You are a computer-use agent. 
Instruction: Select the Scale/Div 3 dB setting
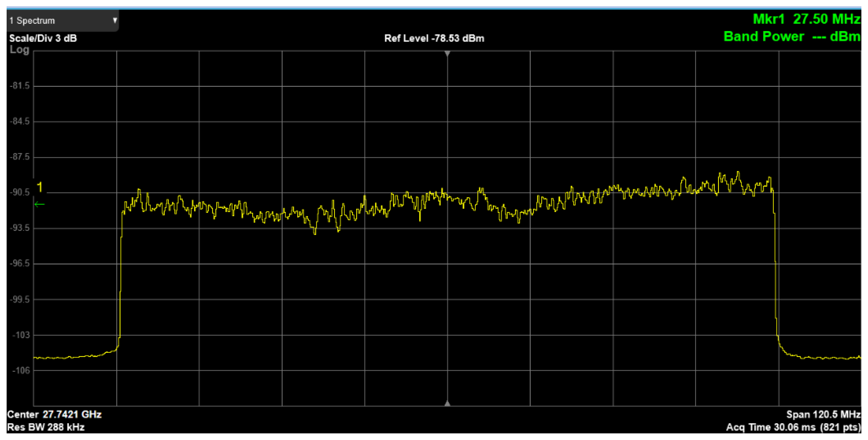[x=43, y=38]
